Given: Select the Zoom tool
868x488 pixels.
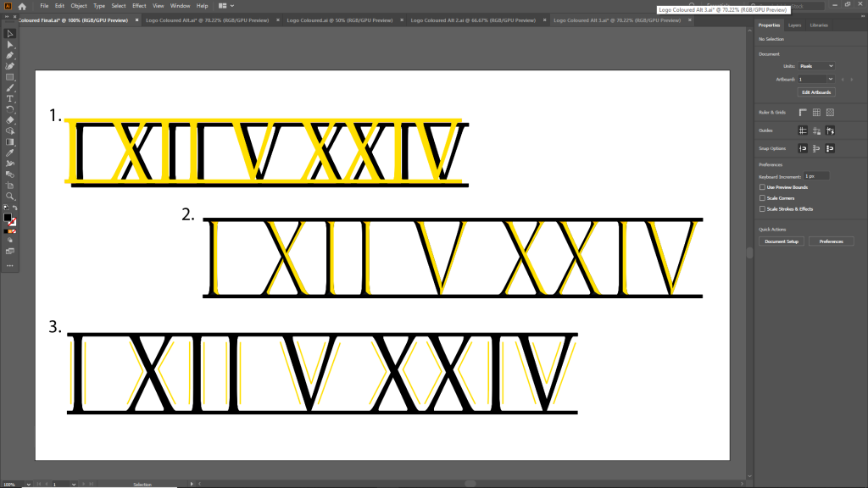Looking at the screenshot, I should [10, 196].
